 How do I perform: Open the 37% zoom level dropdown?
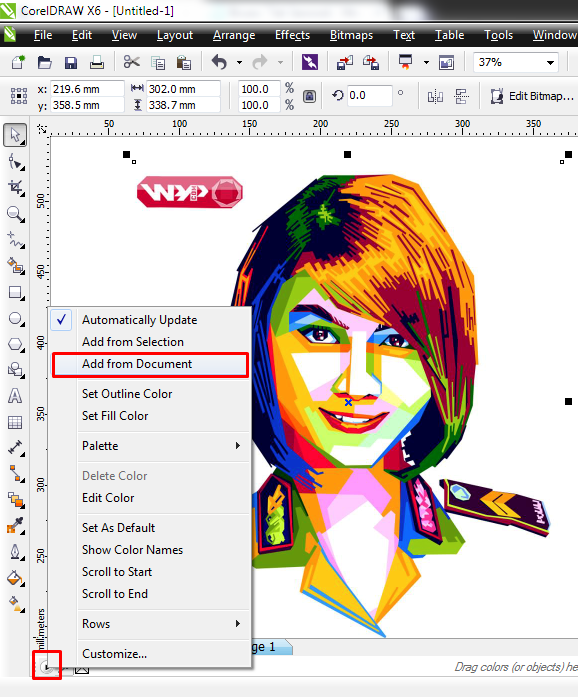[550, 63]
